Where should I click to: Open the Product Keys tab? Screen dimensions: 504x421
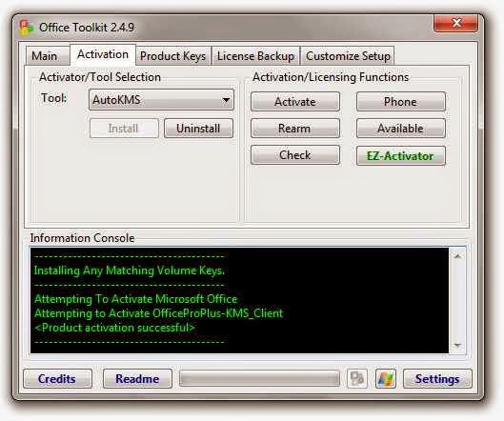(173, 56)
